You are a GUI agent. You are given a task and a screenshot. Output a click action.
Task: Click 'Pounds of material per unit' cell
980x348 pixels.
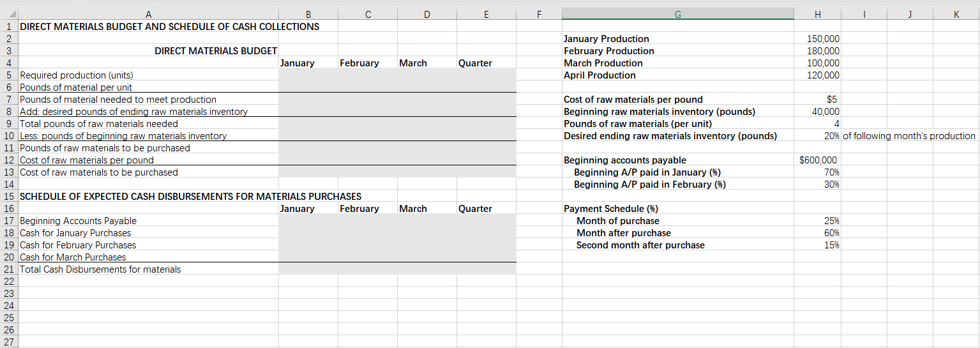[76, 87]
